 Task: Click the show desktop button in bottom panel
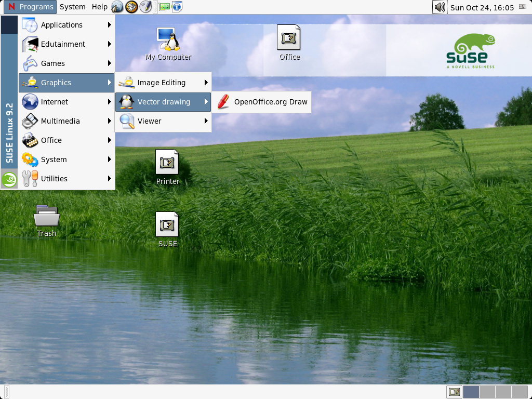click(x=454, y=392)
